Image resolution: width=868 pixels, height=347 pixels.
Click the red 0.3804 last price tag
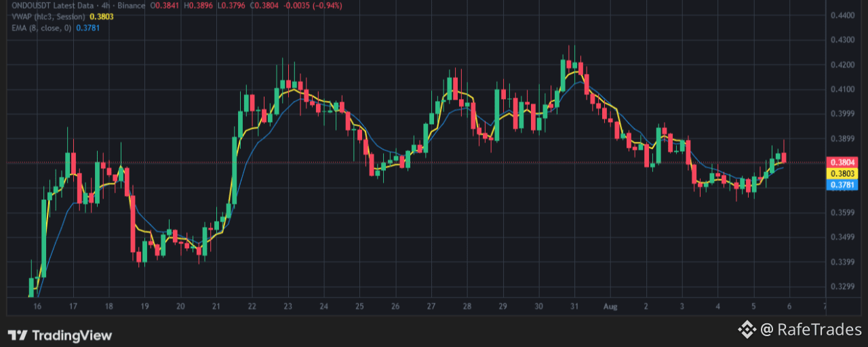pos(844,163)
